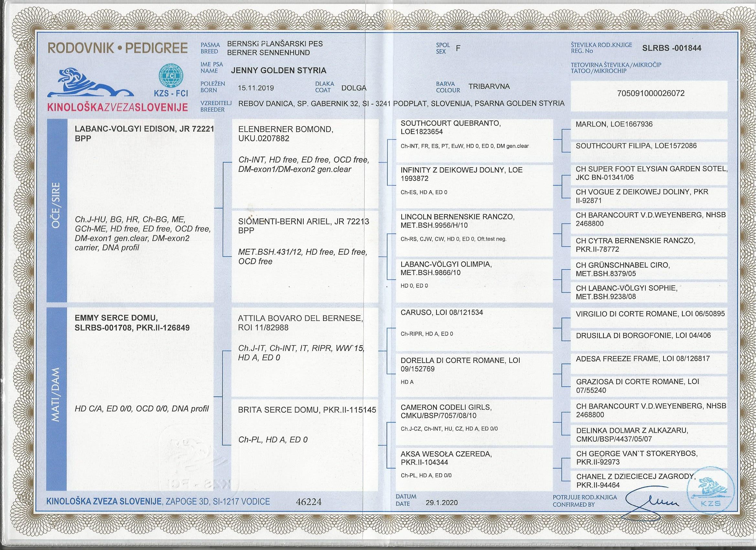This screenshot has height=550, width=756.
Task: Click the breeder line REBOV DANICA
Action: click(401, 104)
